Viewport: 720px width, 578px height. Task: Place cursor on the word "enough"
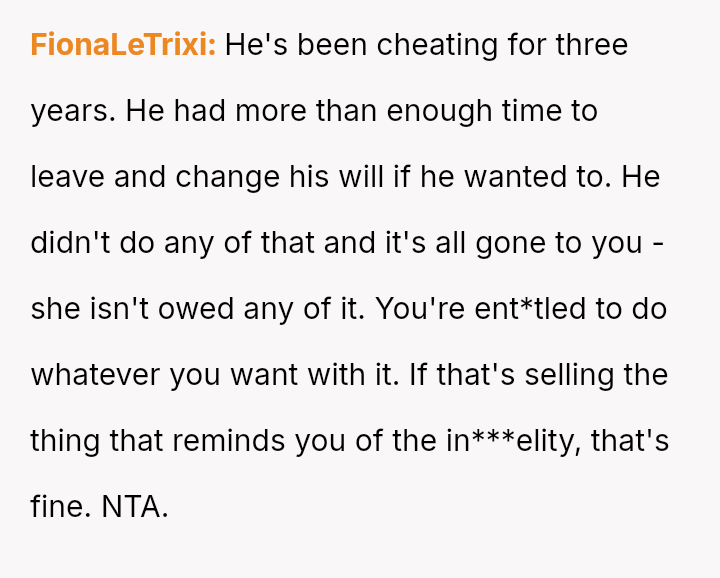[439, 111]
